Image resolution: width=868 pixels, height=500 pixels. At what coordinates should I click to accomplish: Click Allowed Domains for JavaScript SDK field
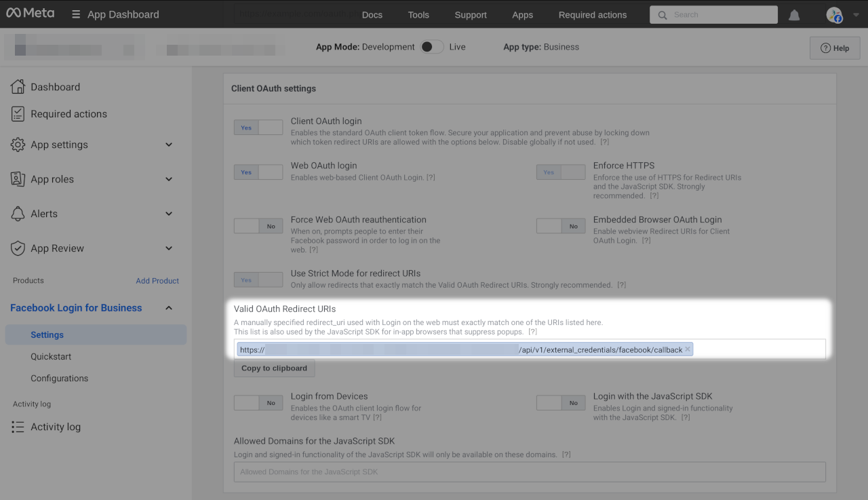[530, 472]
